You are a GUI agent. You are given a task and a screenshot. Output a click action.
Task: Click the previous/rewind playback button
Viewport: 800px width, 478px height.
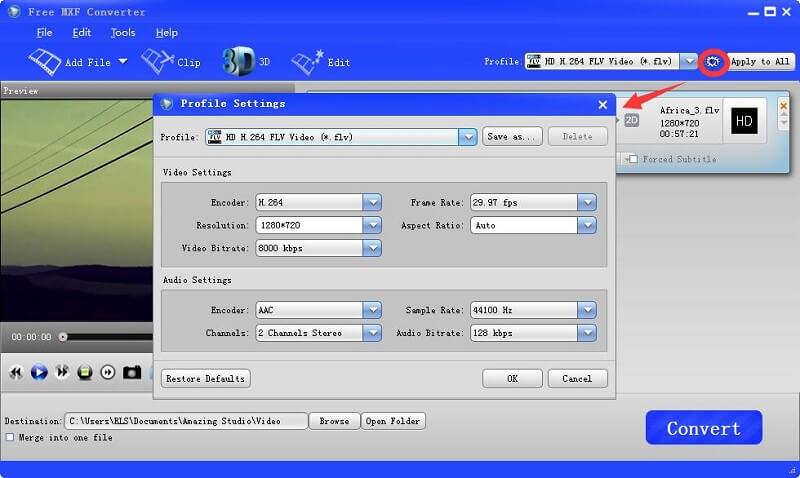16,372
